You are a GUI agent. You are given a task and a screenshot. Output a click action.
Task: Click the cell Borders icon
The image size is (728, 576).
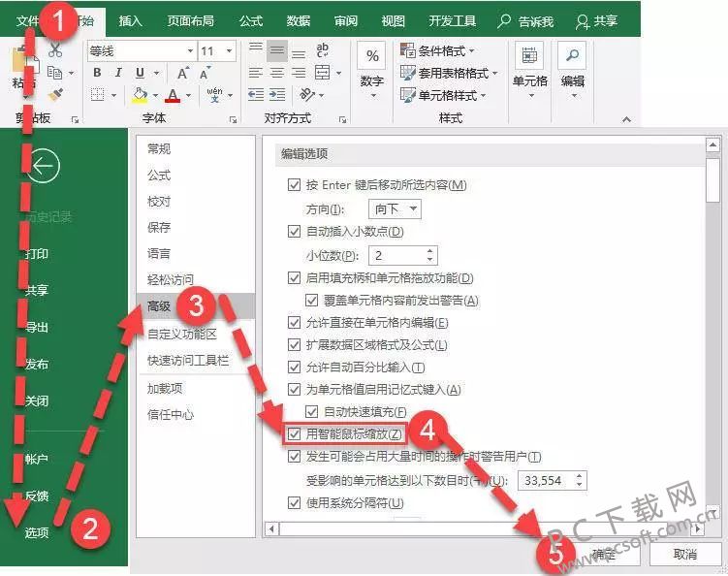[x=98, y=95]
